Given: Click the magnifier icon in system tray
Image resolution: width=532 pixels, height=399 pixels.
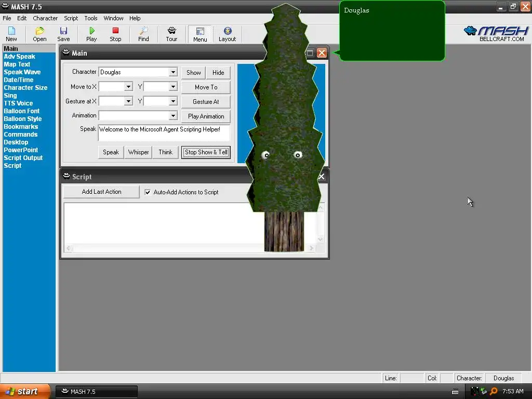Looking at the screenshot, I should point(494,391).
